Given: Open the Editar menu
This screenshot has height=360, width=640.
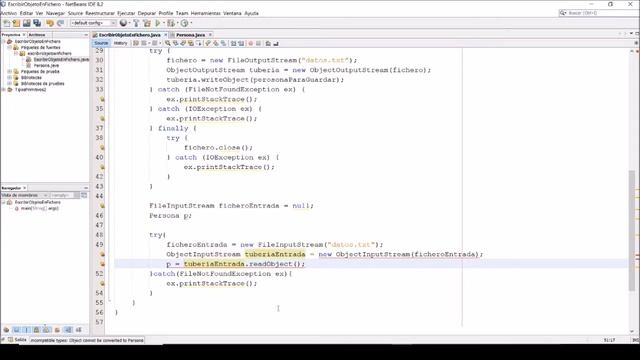Looking at the screenshot, I should 26,13.
